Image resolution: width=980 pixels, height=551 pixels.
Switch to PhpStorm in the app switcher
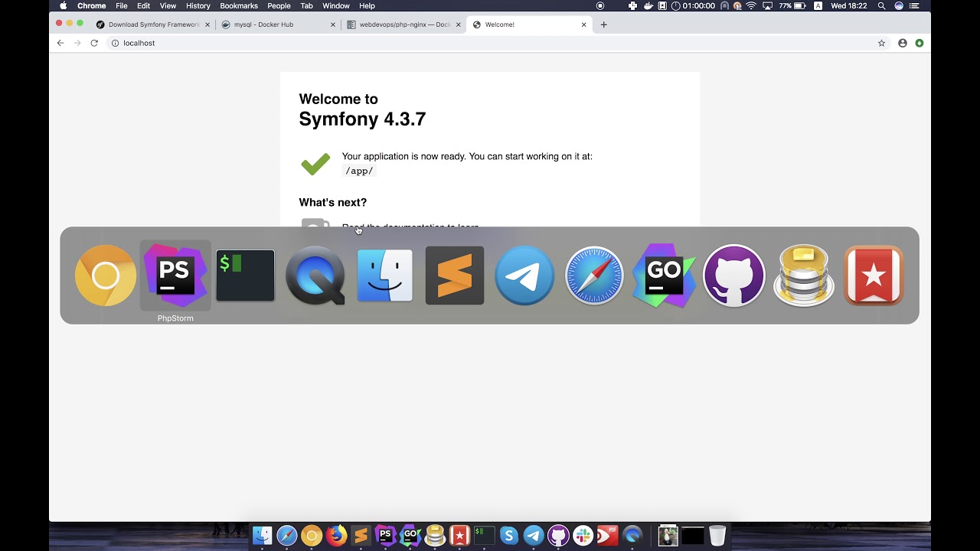[175, 275]
